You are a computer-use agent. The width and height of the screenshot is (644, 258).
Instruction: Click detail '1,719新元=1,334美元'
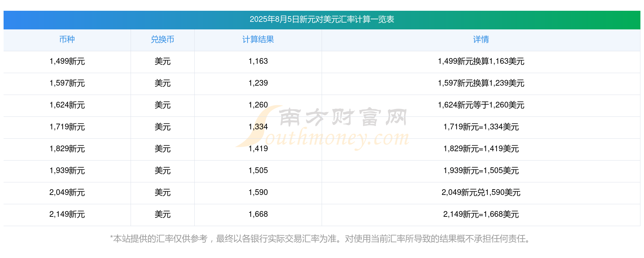point(481,127)
